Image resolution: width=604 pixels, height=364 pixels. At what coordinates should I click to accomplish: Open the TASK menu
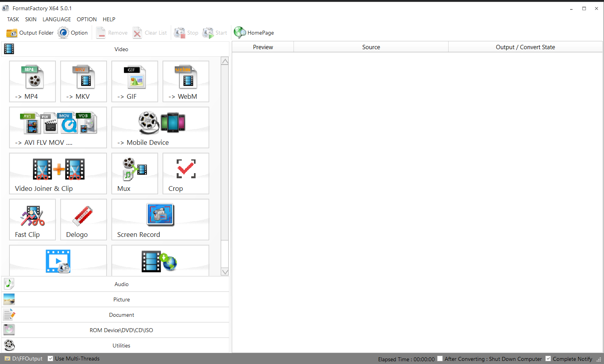point(13,19)
